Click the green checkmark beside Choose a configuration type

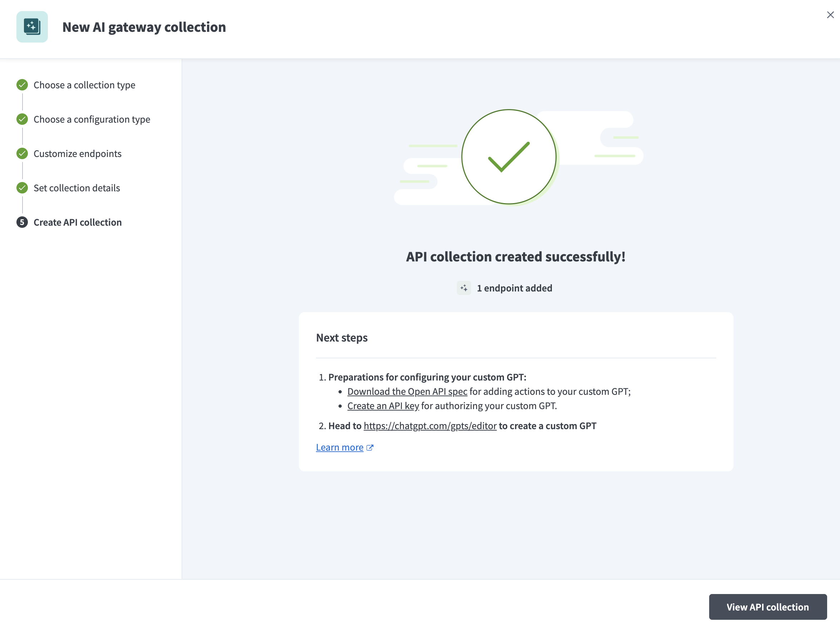22,119
